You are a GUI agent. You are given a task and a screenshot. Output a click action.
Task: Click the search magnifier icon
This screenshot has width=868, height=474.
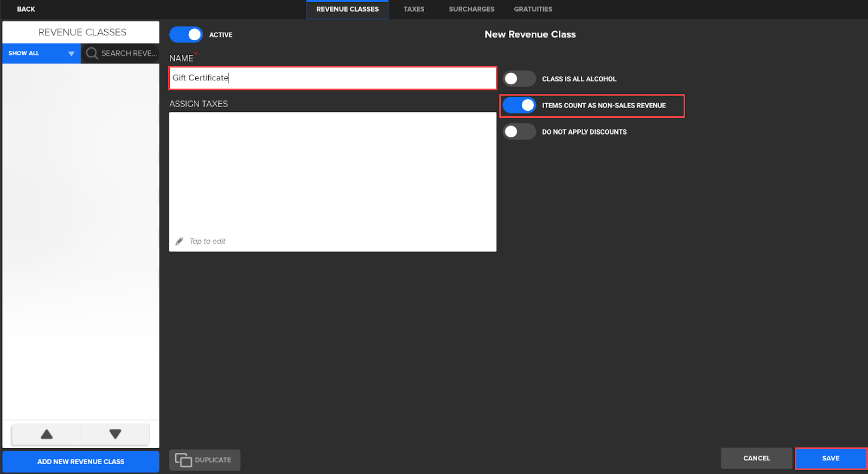[x=92, y=53]
